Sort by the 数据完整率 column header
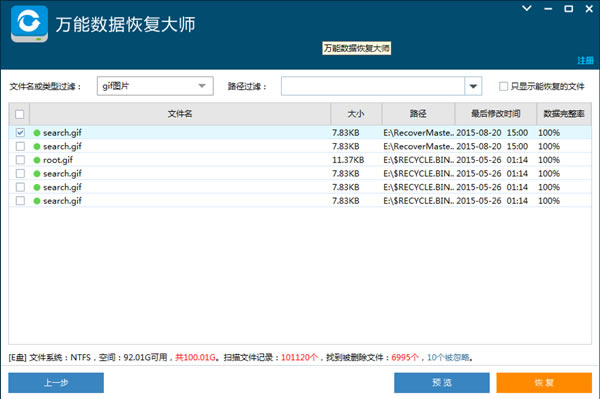 pyautogui.click(x=564, y=114)
